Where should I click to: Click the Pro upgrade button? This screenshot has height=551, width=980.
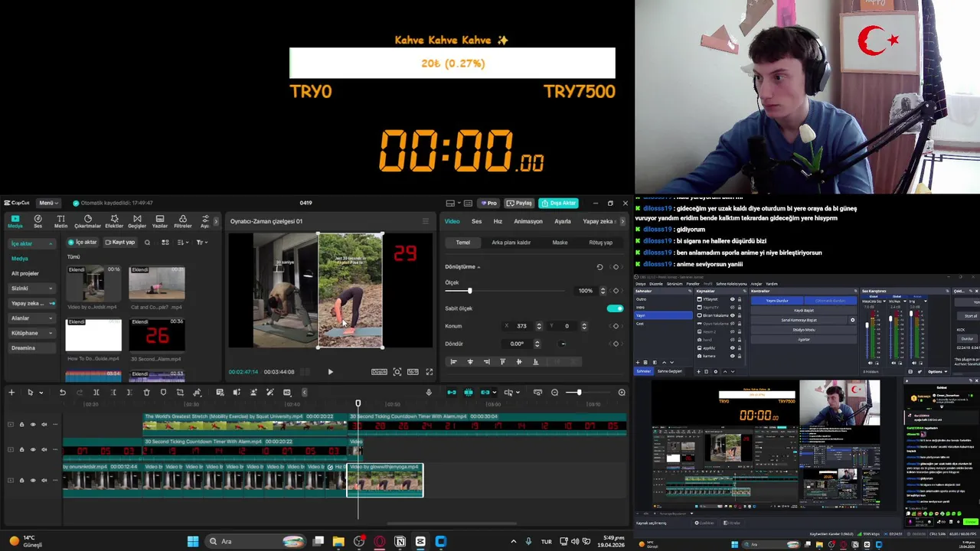click(x=488, y=203)
